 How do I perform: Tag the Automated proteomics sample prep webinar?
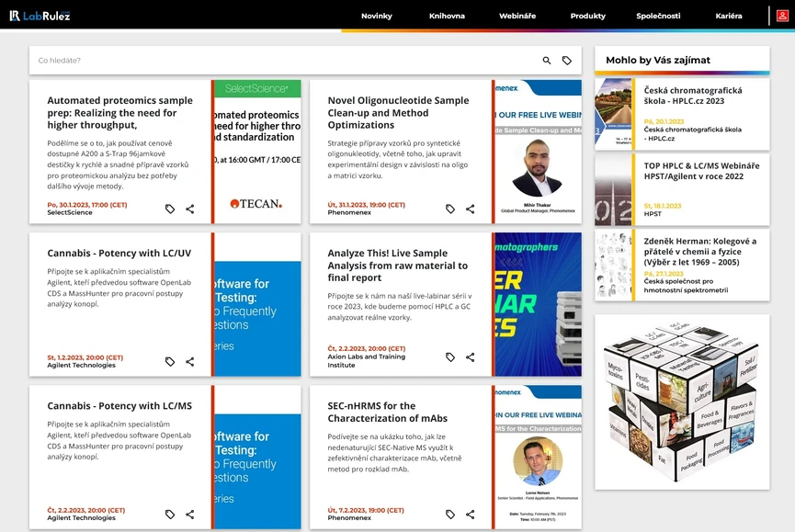pyautogui.click(x=170, y=209)
